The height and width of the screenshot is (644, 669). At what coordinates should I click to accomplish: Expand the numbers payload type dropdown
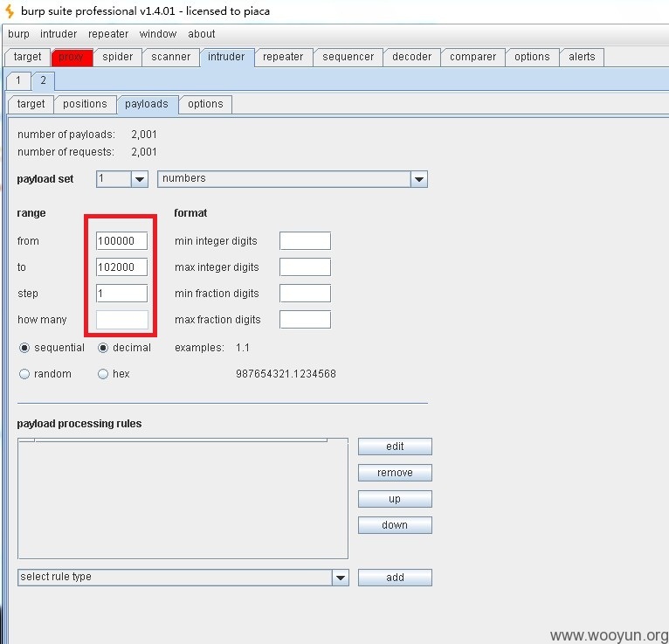point(418,179)
